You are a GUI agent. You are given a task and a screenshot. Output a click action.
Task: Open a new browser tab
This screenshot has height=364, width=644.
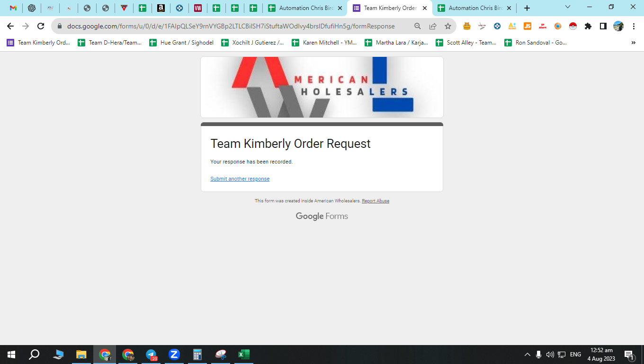pos(527,8)
